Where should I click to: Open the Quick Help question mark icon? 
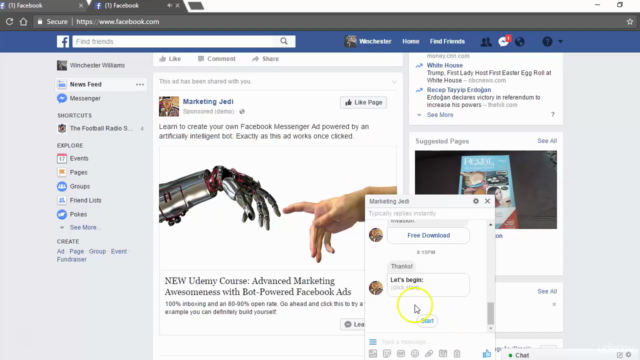[x=547, y=41]
